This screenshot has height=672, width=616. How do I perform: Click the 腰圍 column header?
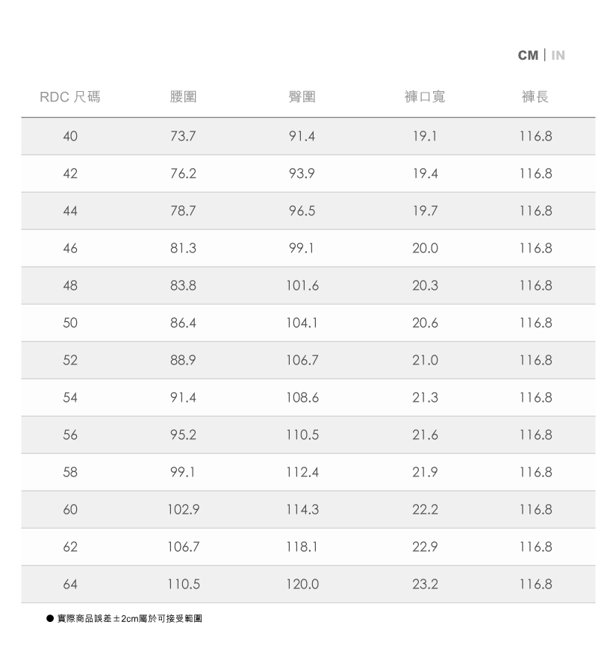pos(183,97)
